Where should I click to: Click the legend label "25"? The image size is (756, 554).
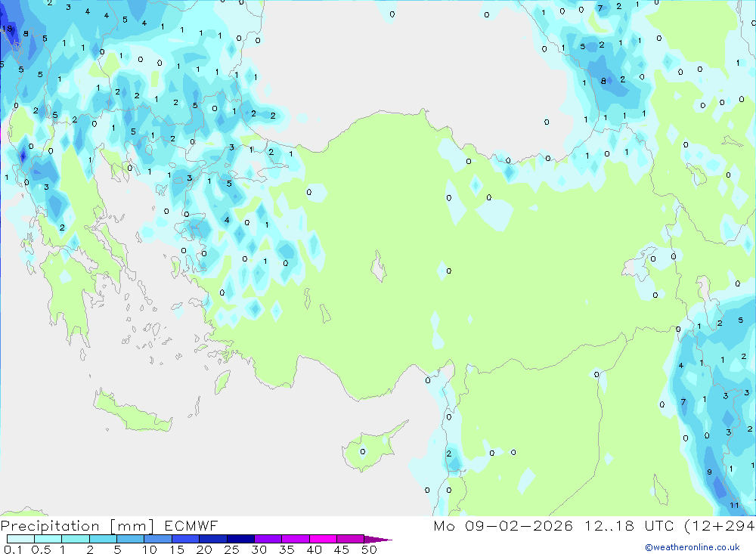tap(231, 549)
